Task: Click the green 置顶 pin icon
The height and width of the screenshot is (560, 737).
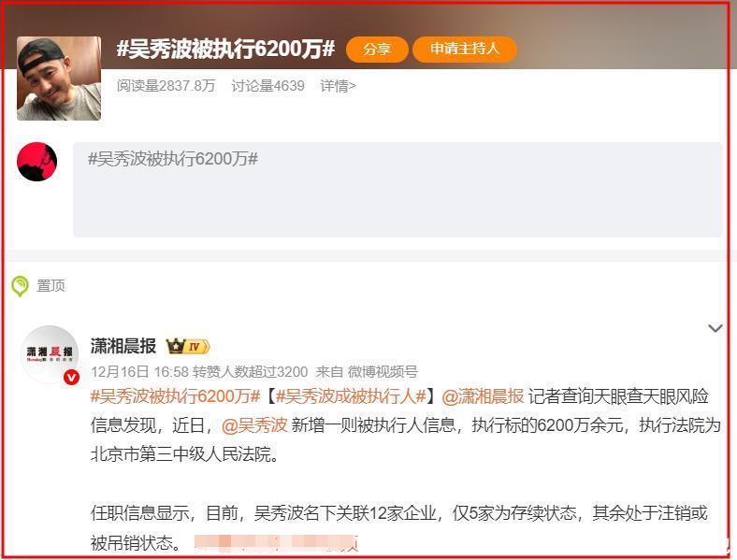Action: [x=21, y=286]
